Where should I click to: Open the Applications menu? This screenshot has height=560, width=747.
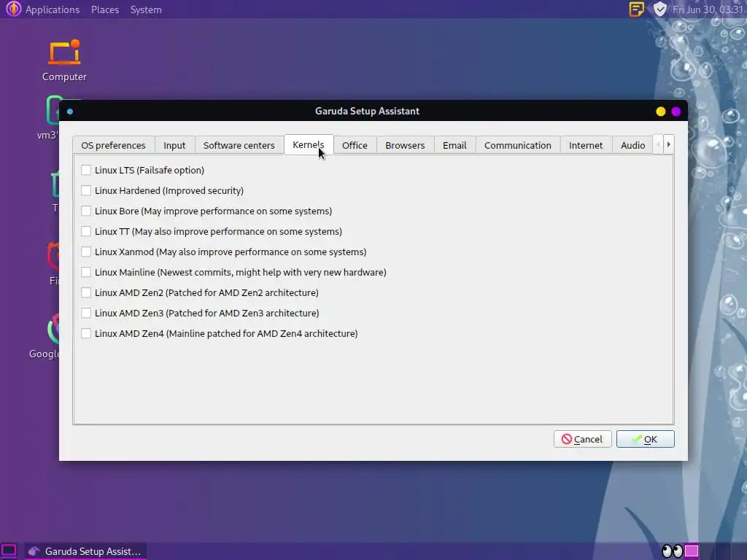53,9
